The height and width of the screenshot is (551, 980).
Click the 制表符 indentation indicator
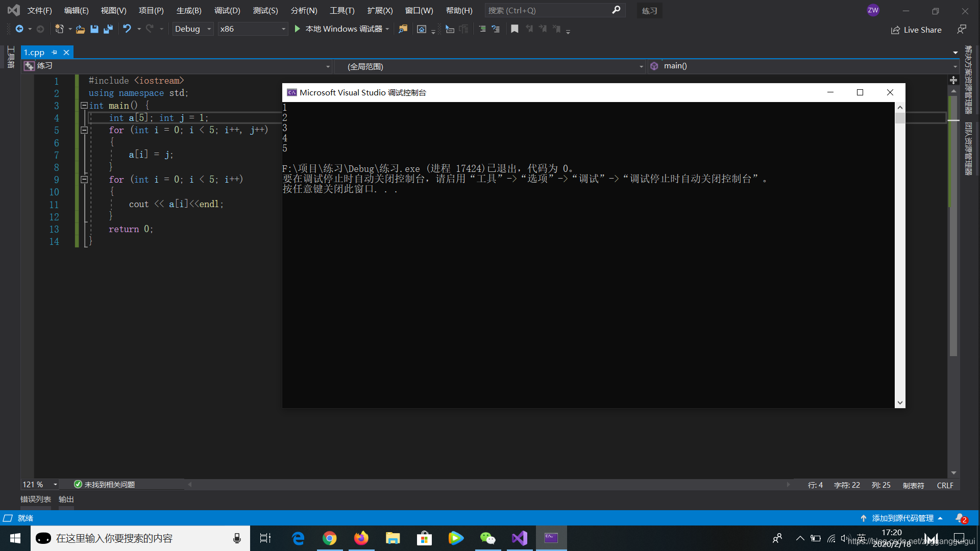pos(913,485)
